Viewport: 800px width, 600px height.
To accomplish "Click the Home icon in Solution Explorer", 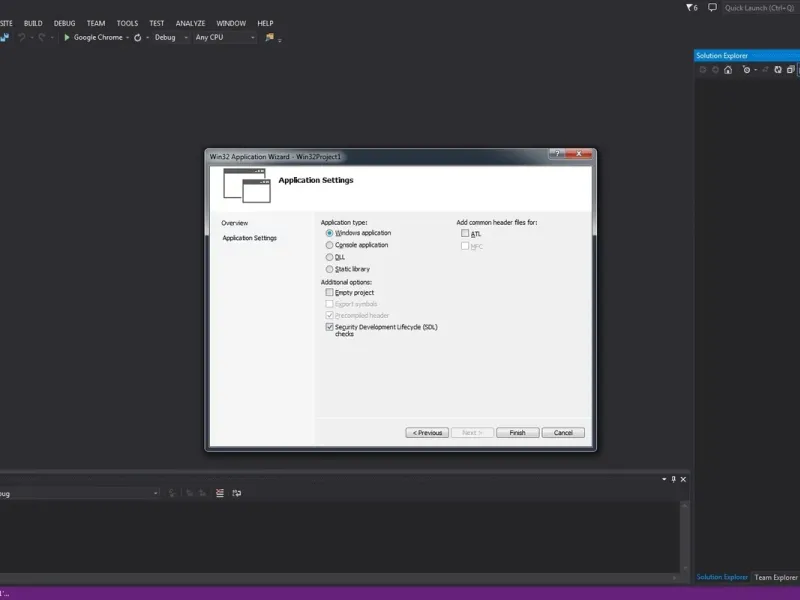I will 728,70.
